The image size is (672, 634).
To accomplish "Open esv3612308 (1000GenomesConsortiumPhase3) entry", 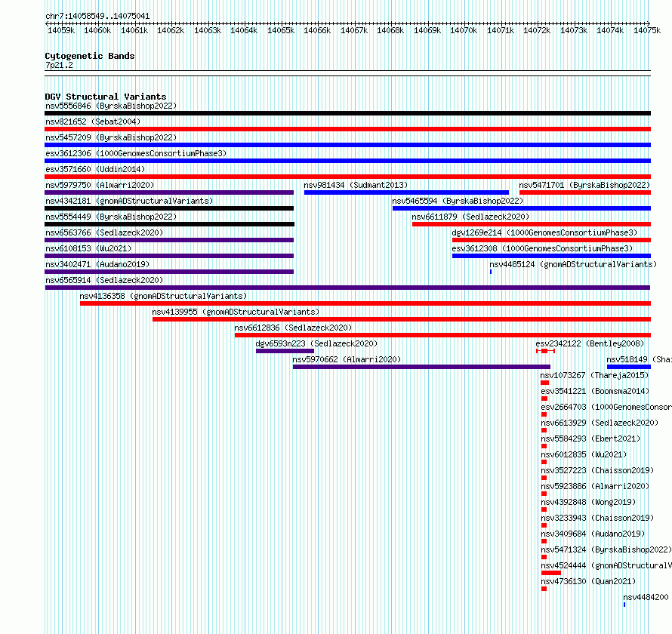I will [542, 248].
